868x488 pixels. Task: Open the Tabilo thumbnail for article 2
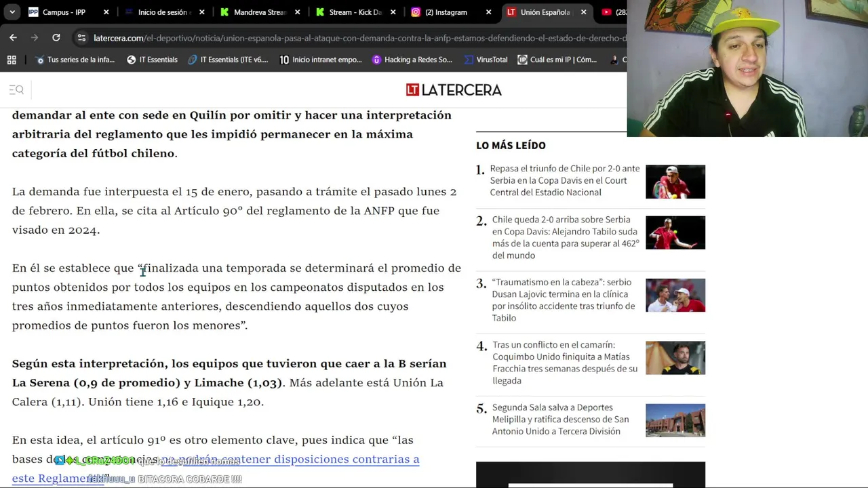(675, 232)
